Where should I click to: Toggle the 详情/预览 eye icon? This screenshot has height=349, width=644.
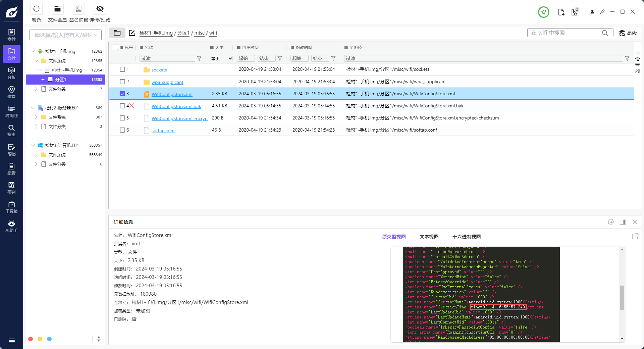pos(100,9)
